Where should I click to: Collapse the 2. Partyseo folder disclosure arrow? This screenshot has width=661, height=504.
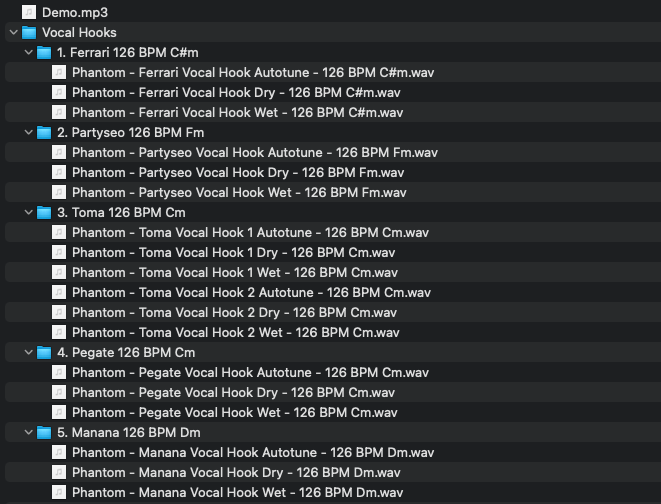tap(27, 132)
